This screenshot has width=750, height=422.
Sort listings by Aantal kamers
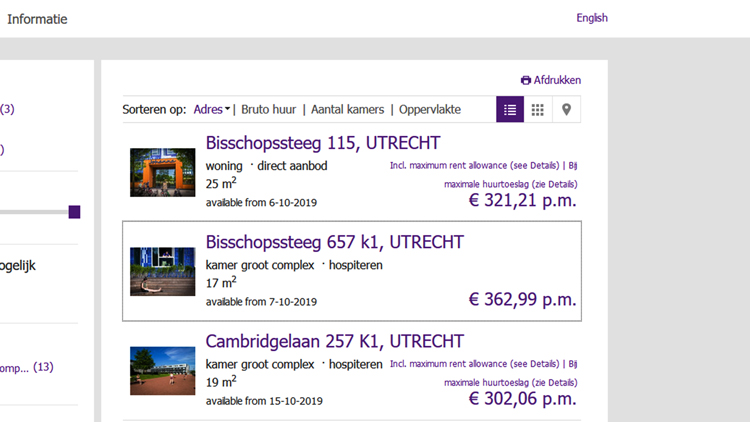(x=347, y=110)
